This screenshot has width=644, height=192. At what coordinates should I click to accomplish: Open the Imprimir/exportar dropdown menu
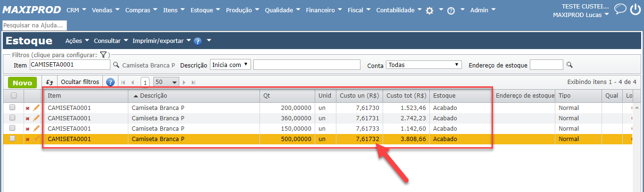point(161,41)
